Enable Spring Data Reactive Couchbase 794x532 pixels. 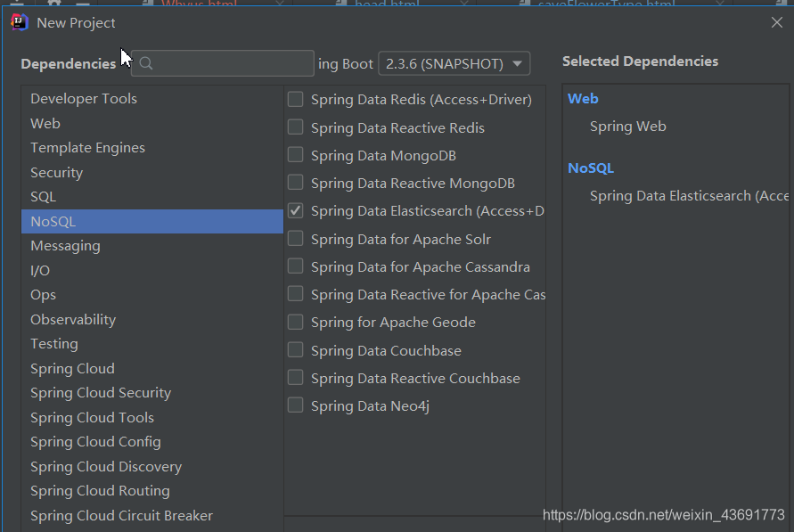pyautogui.click(x=296, y=378)
